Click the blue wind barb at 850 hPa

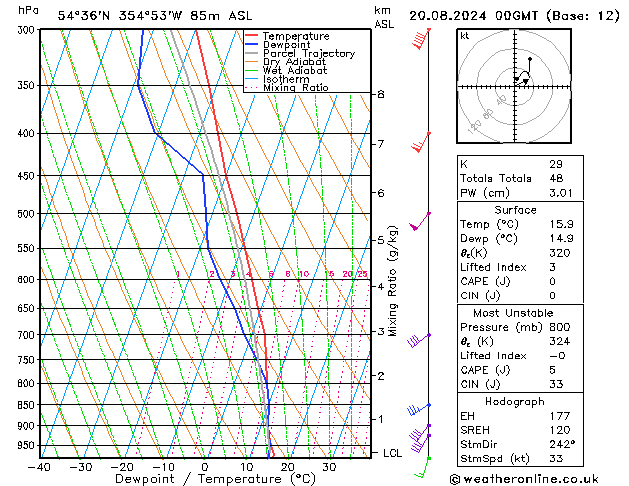point(419,409)
